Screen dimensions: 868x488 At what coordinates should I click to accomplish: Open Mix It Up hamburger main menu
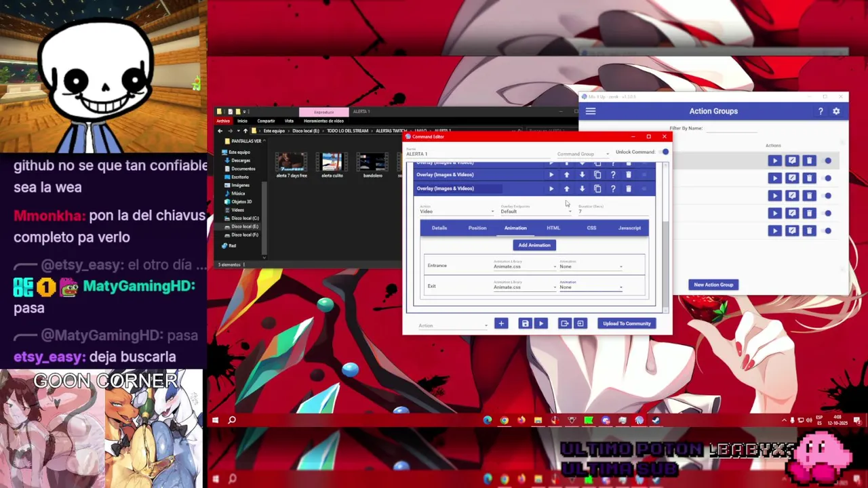[x=591, y=111]
